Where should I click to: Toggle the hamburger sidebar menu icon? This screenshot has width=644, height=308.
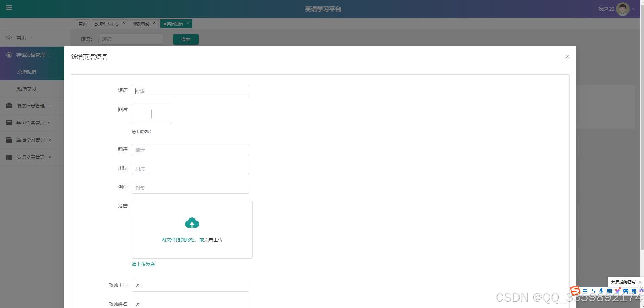9,8
